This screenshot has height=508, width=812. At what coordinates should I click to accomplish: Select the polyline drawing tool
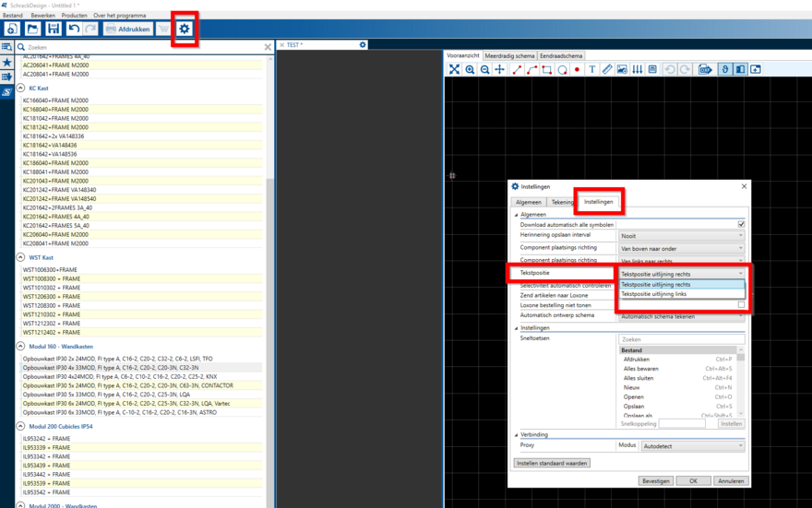click(x=531, y=69)
